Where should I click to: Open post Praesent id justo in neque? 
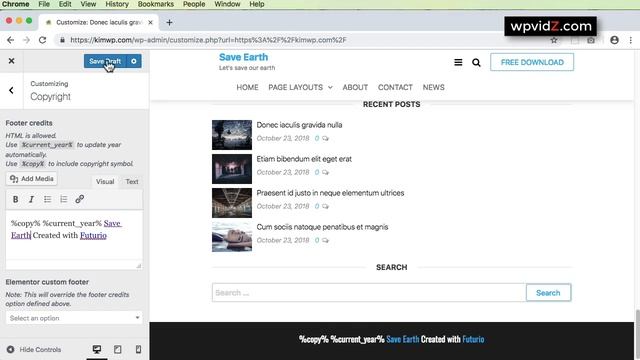tap(330, 193)
